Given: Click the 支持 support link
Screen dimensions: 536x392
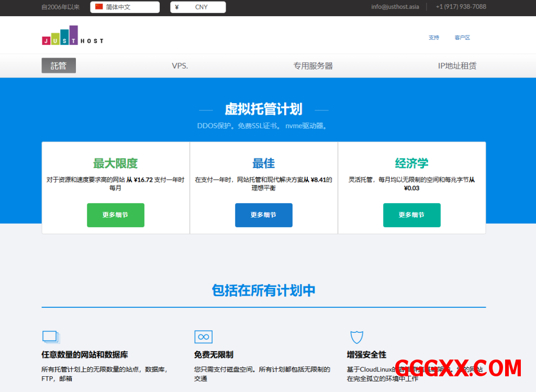Looking at the screenshot, I should pos(434,38).
